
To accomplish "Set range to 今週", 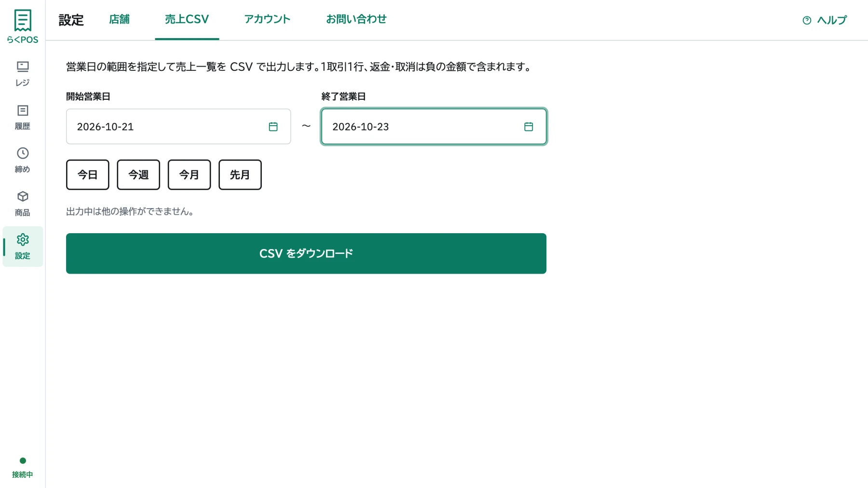I will tap(138, 175).
